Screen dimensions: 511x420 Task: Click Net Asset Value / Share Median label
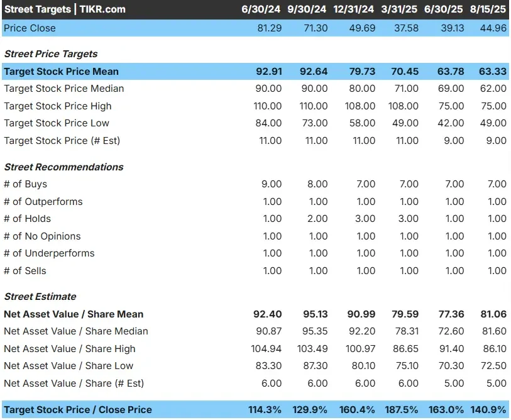pos(76,331)
